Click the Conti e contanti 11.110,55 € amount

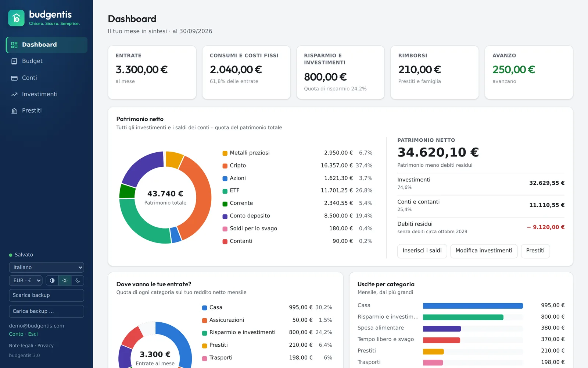[x=547, y=205]
